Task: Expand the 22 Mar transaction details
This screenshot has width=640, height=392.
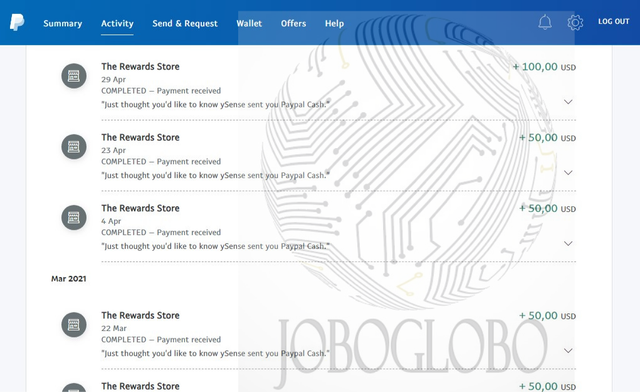Action: tap(568, 350)
